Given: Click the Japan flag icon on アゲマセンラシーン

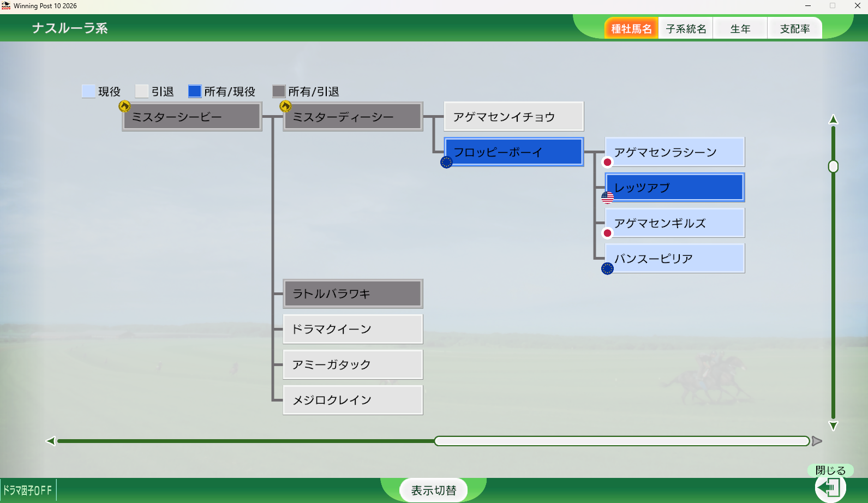Looking at the screenshot, I should [607, 162].
